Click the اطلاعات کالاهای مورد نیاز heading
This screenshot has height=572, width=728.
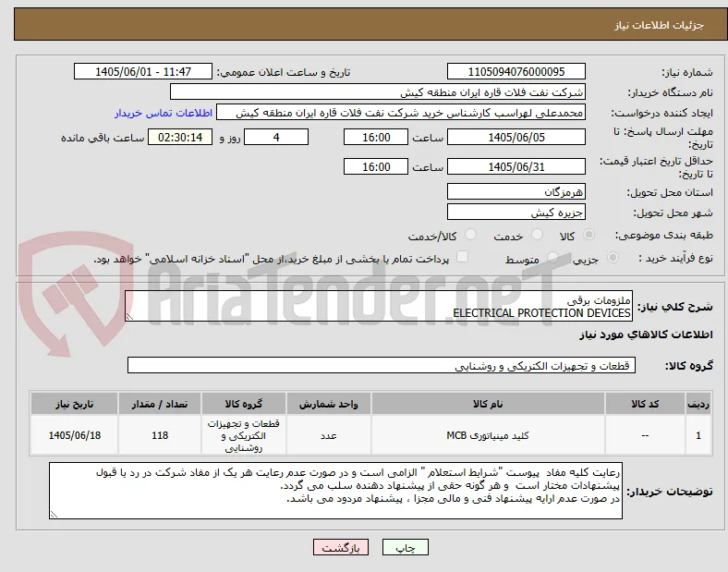pyautogui.click(x=646, y=335)
